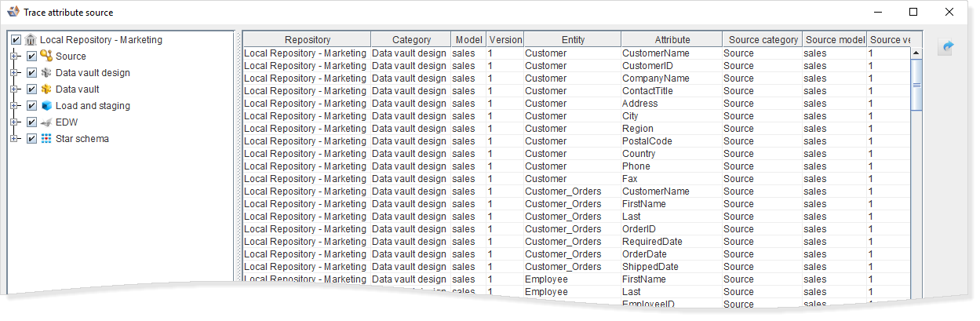Click the Source category column header
The width and height of the screenshot is (980, 321).
763,40
